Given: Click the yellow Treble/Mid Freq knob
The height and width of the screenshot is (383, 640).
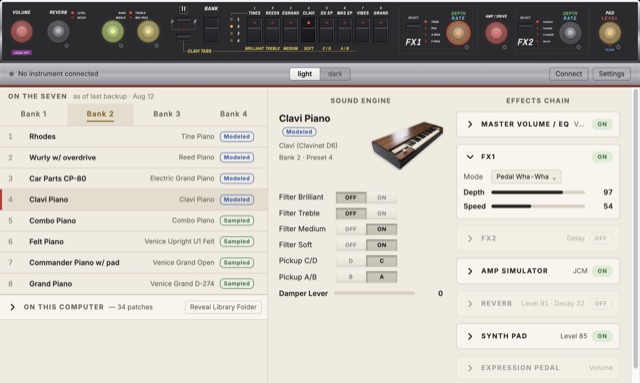Looking at the screenshot, I should tap(148, 31).
